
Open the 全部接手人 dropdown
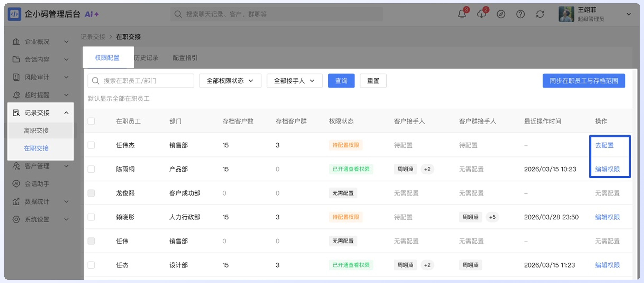294,81
